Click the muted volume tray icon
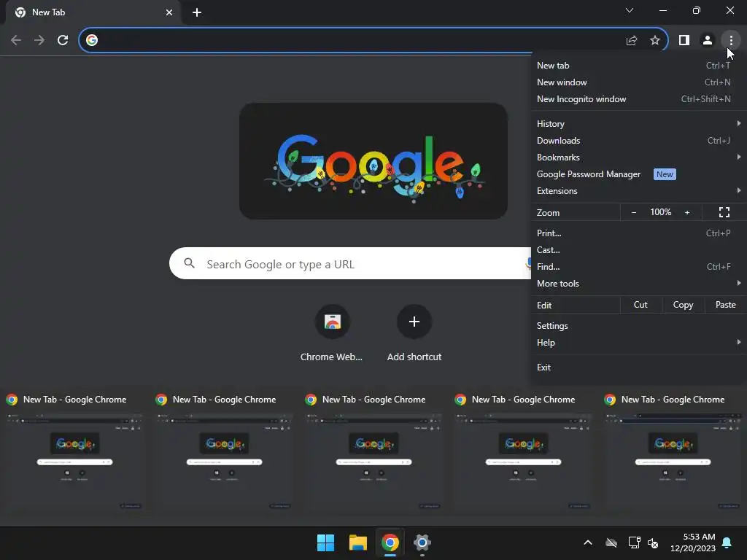The width and height of the screenshot is (747, 560). [x=653, y=542]
